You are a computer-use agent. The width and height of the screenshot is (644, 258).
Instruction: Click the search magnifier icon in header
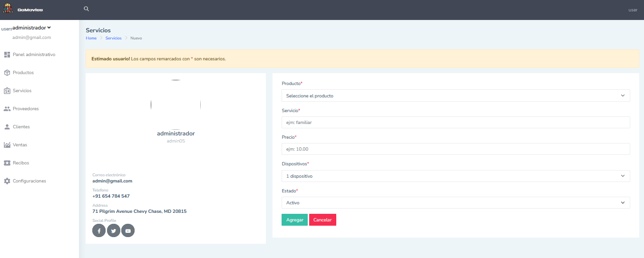(86, 9)
